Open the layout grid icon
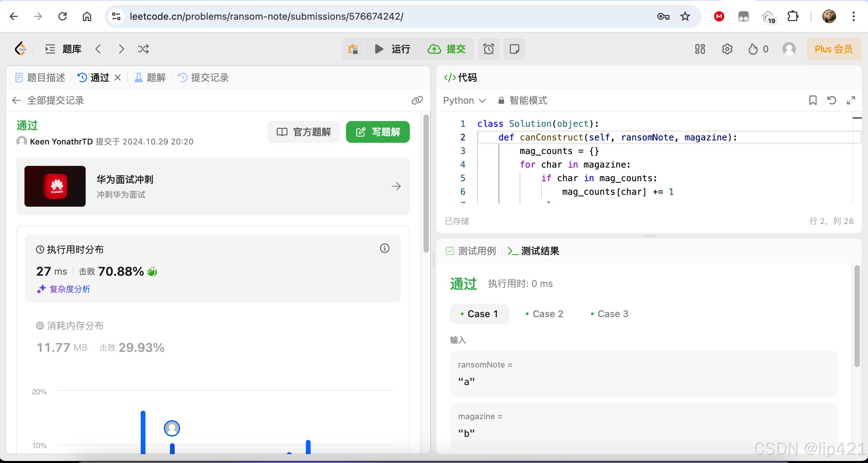The width and height of the screenshot is (868, 463). point(700,49)
